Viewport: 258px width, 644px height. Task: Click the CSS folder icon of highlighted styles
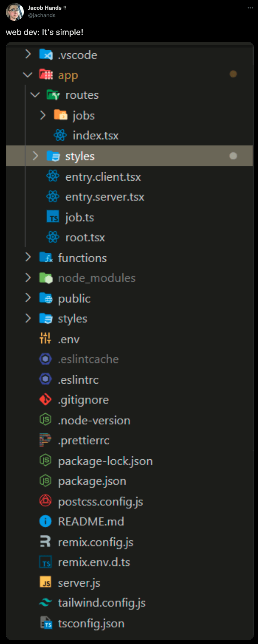(53, 156)
